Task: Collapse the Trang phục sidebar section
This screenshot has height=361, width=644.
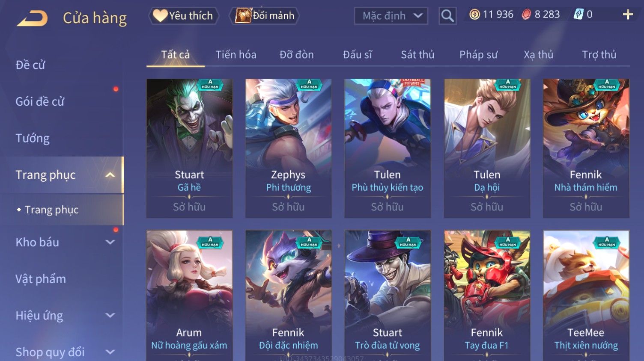Action: click(110, 175)
